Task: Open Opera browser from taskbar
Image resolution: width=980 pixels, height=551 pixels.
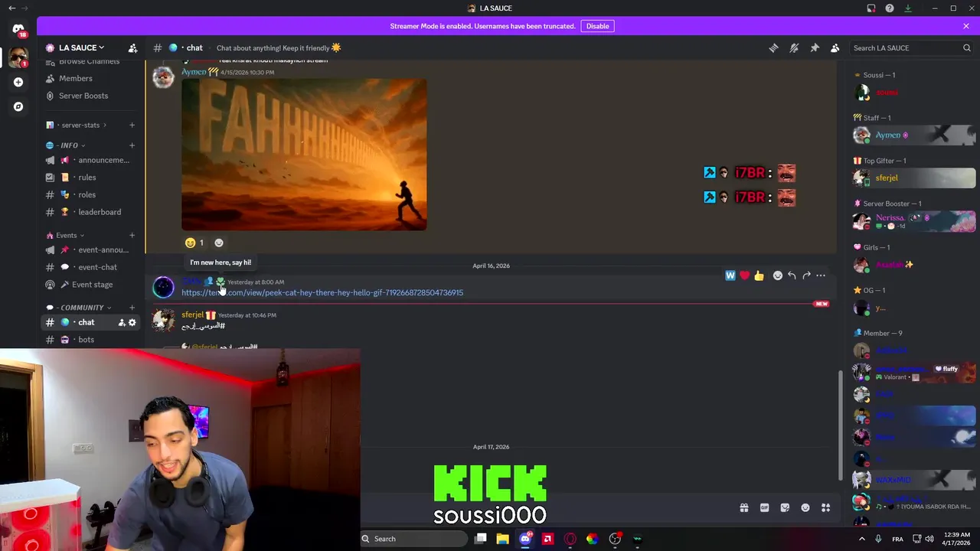Action: [x=570, y=539]
